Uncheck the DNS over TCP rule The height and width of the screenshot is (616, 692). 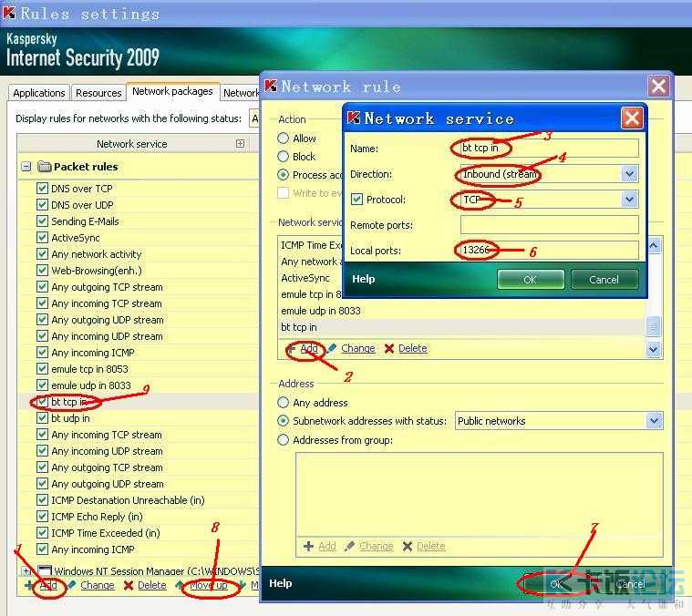[x=42, y=189]
